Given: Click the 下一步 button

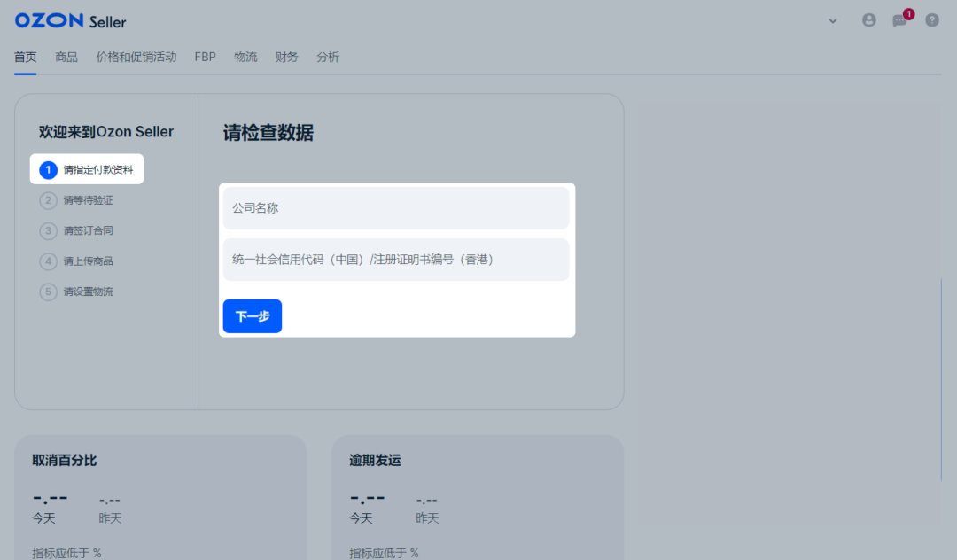Looking at the screenshot, I should point(252,316).
